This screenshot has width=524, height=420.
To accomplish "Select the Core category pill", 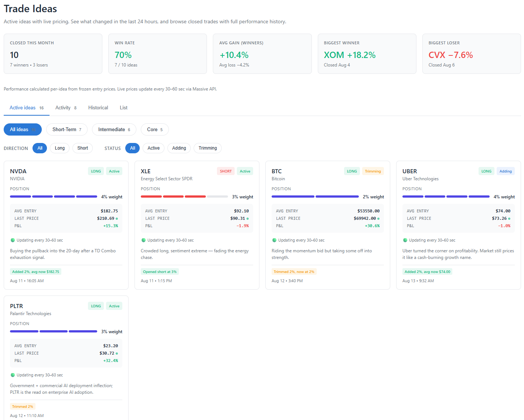I will pyautogui.click(x=155, y=130).
